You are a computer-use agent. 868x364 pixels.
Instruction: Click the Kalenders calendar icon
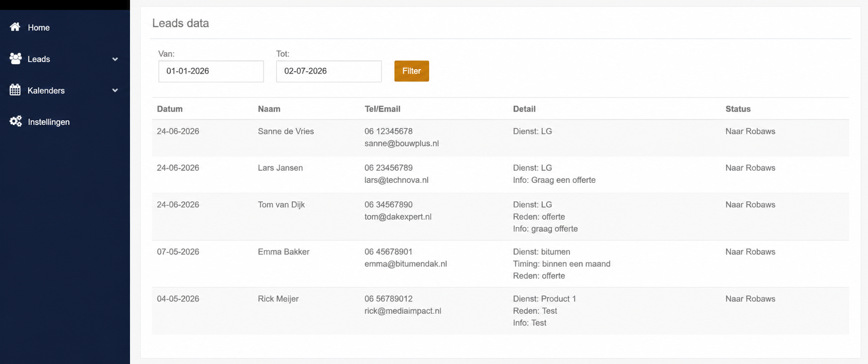tap(15, 90)
